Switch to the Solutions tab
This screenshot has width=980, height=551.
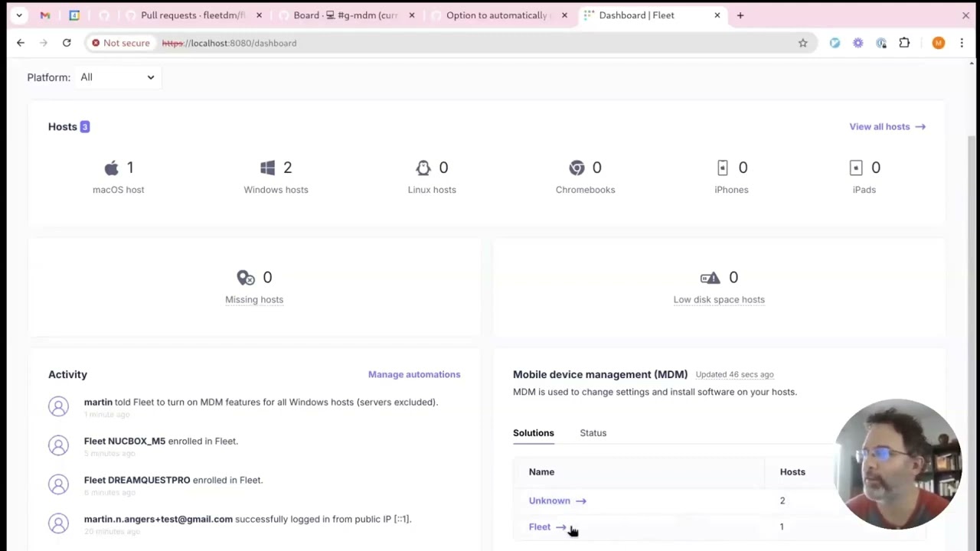point(534,433)
